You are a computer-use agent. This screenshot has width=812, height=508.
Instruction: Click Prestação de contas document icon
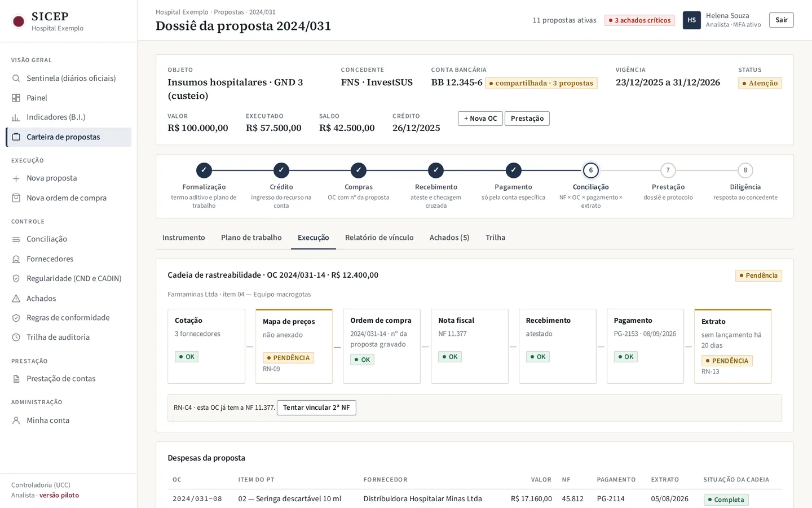click(x=16, y=379)
